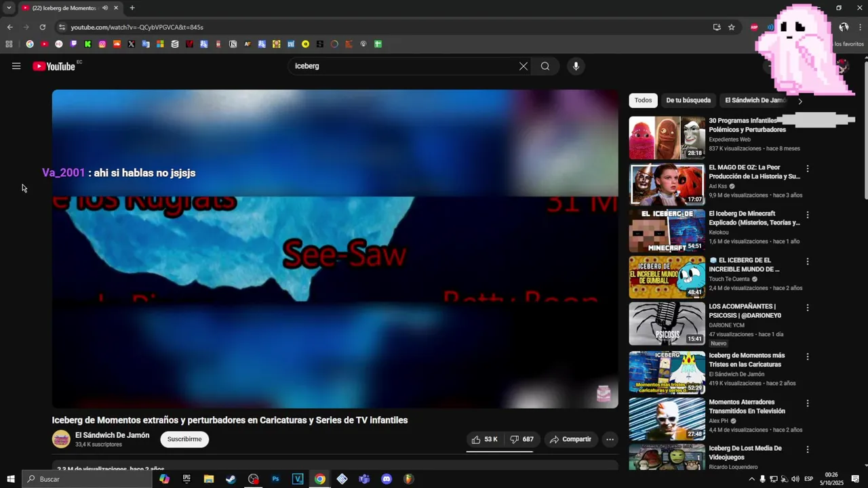This screenshot has width=868, height=488.
Task: Select the El Sándwich De Jamón chip
Action: point(755,100)
